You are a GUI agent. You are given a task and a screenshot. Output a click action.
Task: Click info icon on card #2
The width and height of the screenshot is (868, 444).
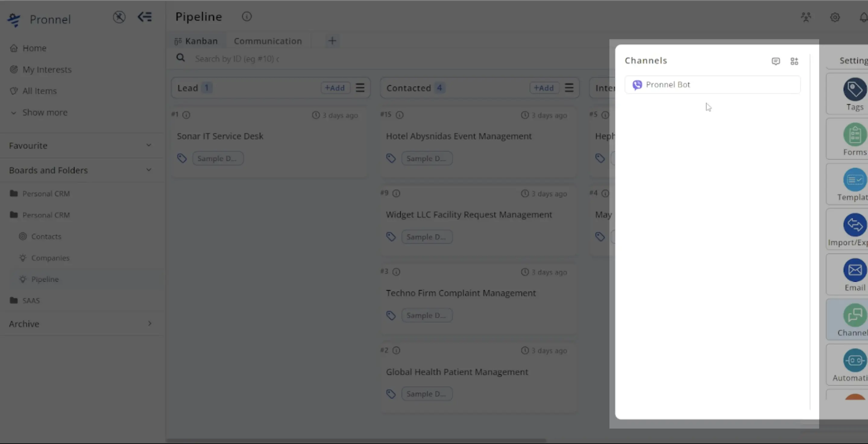pyautogui.click(x=397, y=350)
